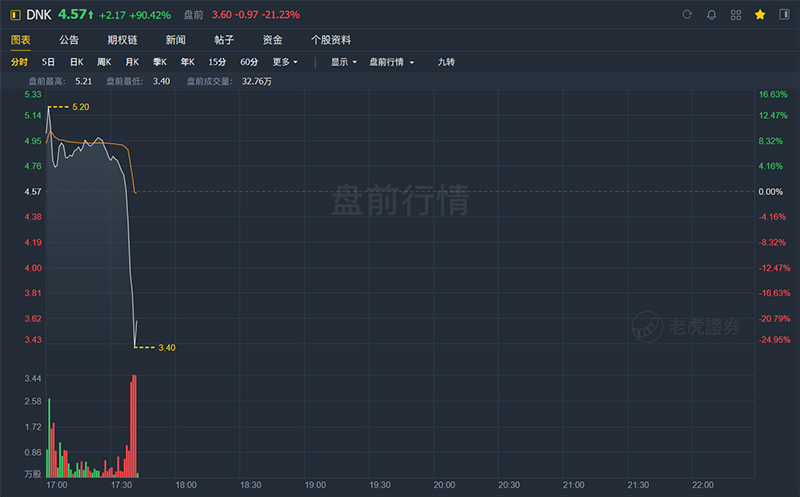Click the 3.40 low marker label on chart
The image size is (800, 497).
[167, 347]
